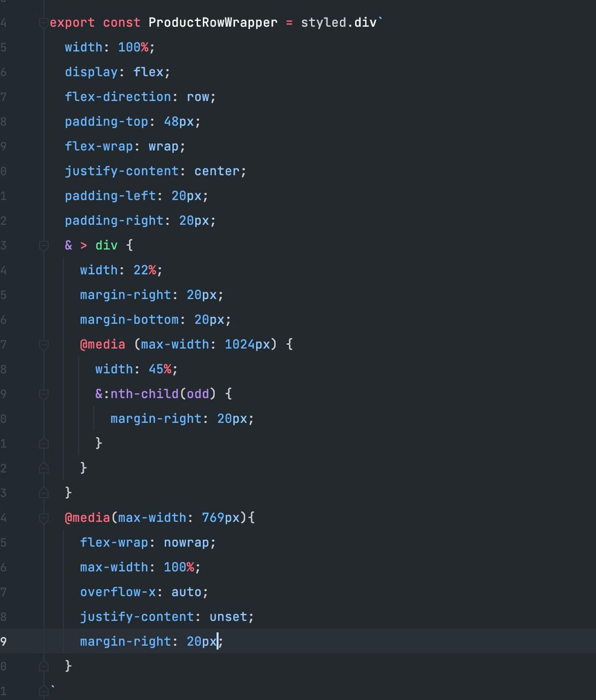Click the 'max-width: 100%;' line
This screenshot has width=596, height=700.
click(x=141, y=567)
